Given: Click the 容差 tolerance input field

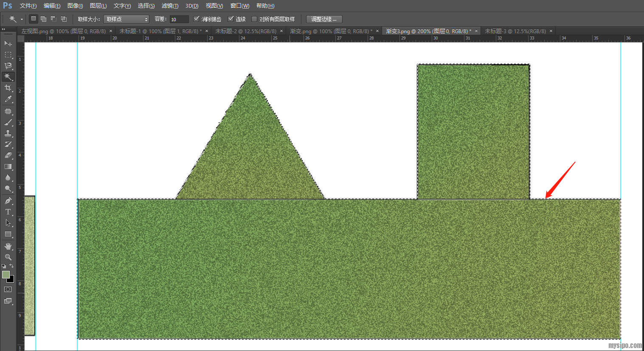Looking at the screenshot, I should [x=179, y=19].
